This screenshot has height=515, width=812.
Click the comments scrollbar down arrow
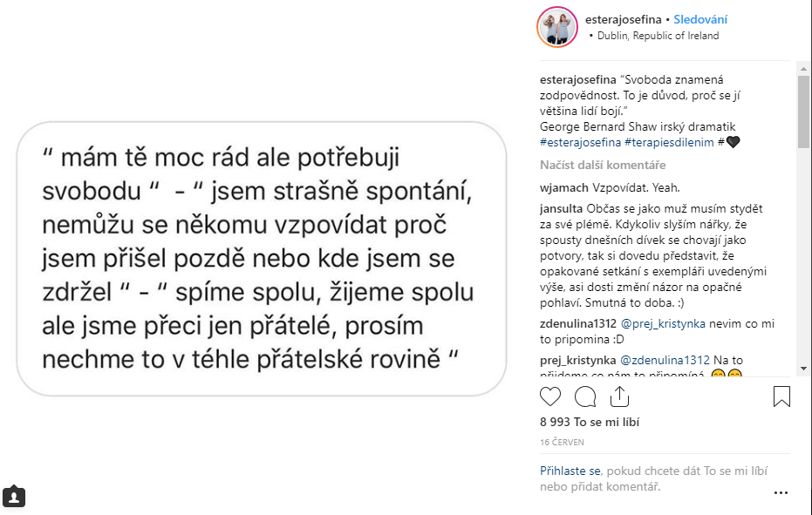tap(803, 369)
